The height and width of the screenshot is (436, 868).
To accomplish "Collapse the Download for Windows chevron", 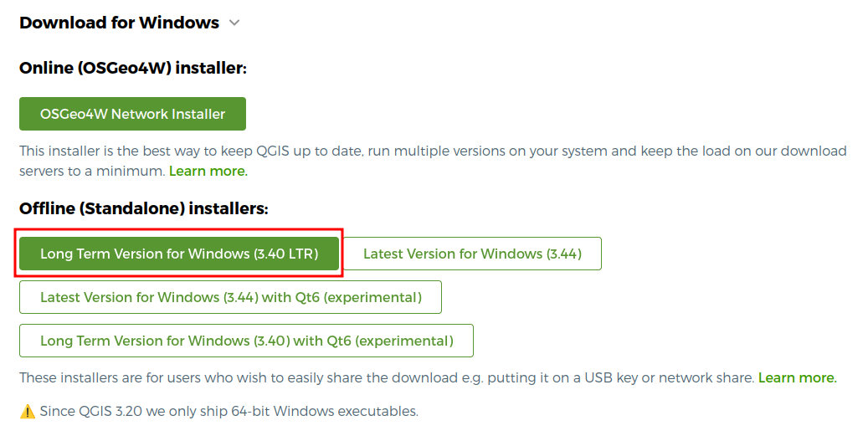I will [234, 23].
